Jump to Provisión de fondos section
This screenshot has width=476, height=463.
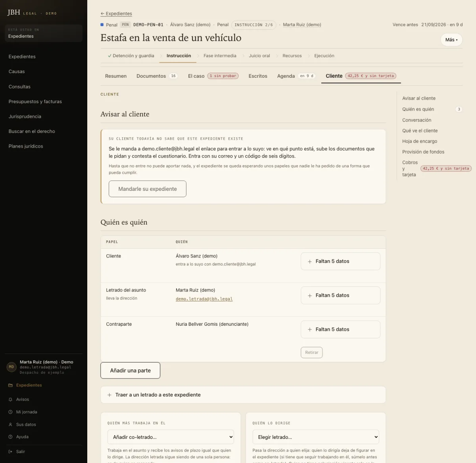pyautogui.click(x=423, y=152)
